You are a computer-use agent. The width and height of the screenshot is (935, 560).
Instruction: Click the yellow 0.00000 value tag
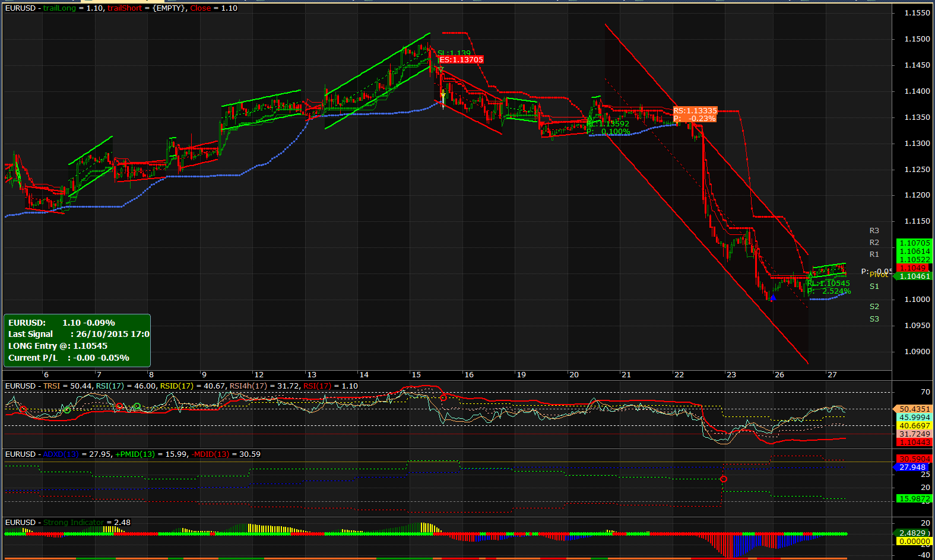pyautogui.click(x=915, y=542)
